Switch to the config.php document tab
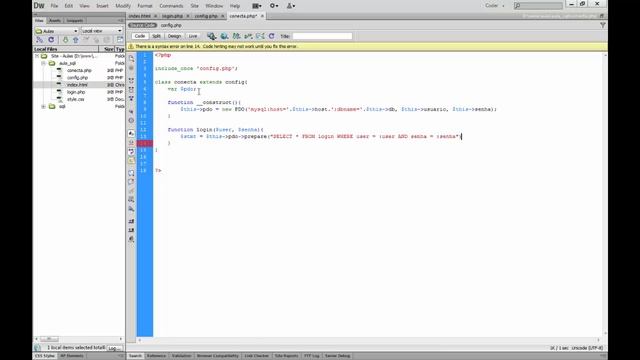 pos(206,16)
